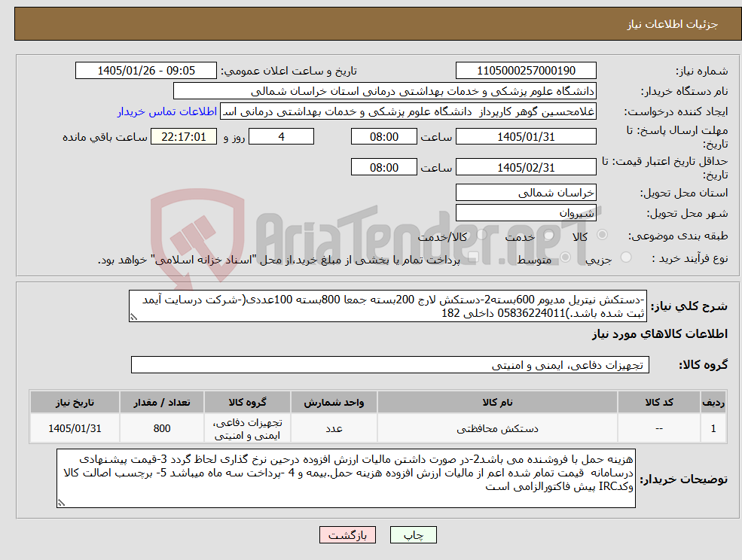Click the توضیحات خریدار label
The height and width of the screenshot is (560, 742).
pyautogui.click(x=684, y=479)
